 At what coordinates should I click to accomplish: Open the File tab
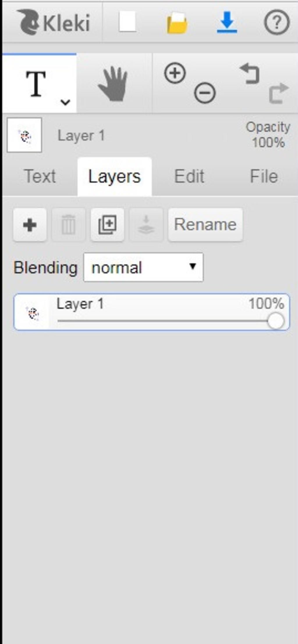264,176
